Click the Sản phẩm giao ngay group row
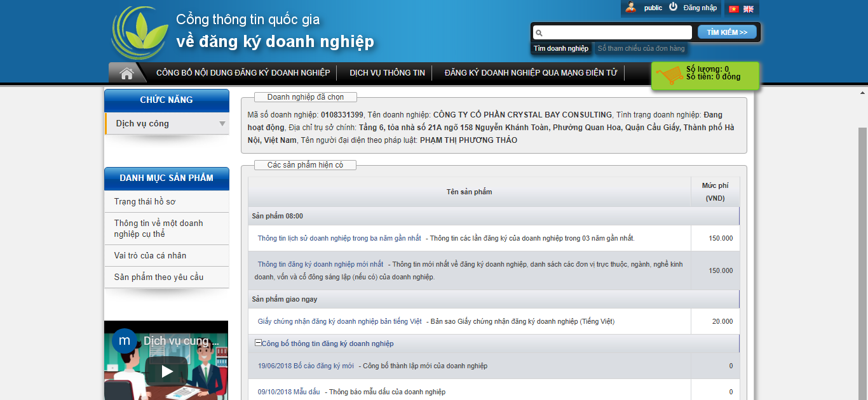The image size is (868, 400). pos(494,299)
